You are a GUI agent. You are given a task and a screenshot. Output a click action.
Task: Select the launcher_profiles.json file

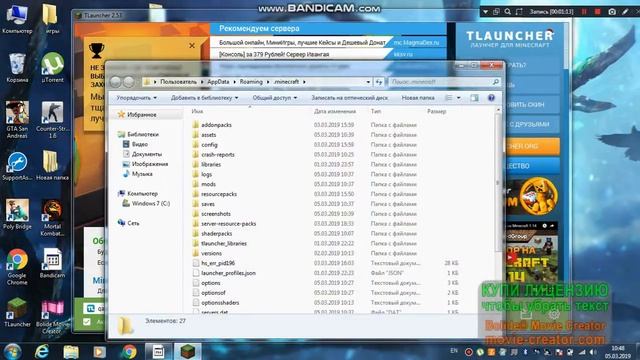[x=228, y=273]
